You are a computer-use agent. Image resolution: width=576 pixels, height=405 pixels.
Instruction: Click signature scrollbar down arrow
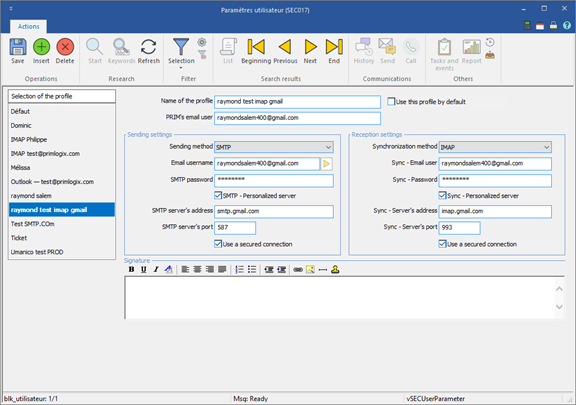[x=559, y=307]
